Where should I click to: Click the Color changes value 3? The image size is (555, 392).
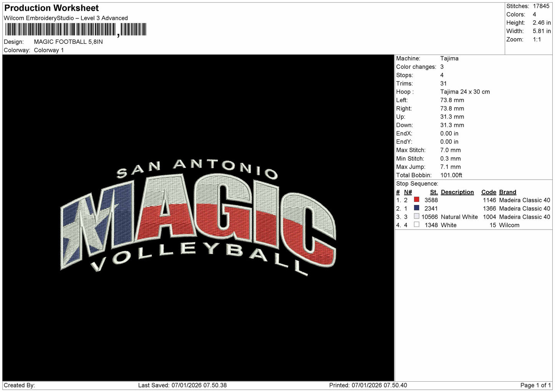click(442, 67)
